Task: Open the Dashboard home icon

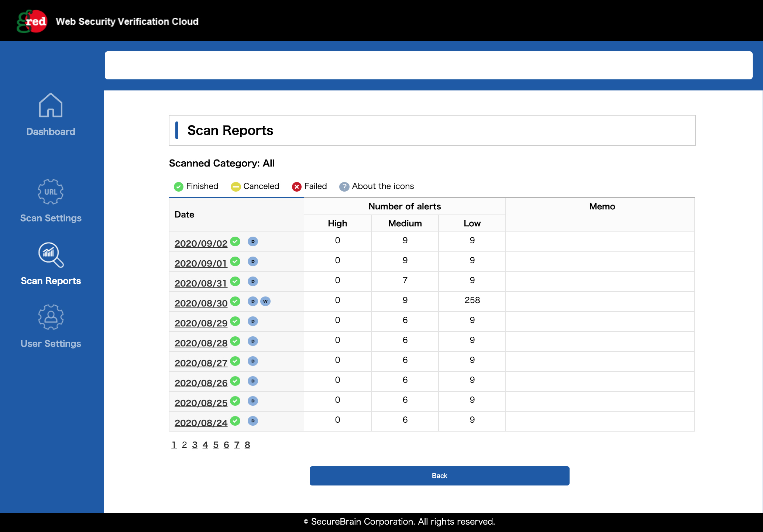Action: tap(51, 105)
